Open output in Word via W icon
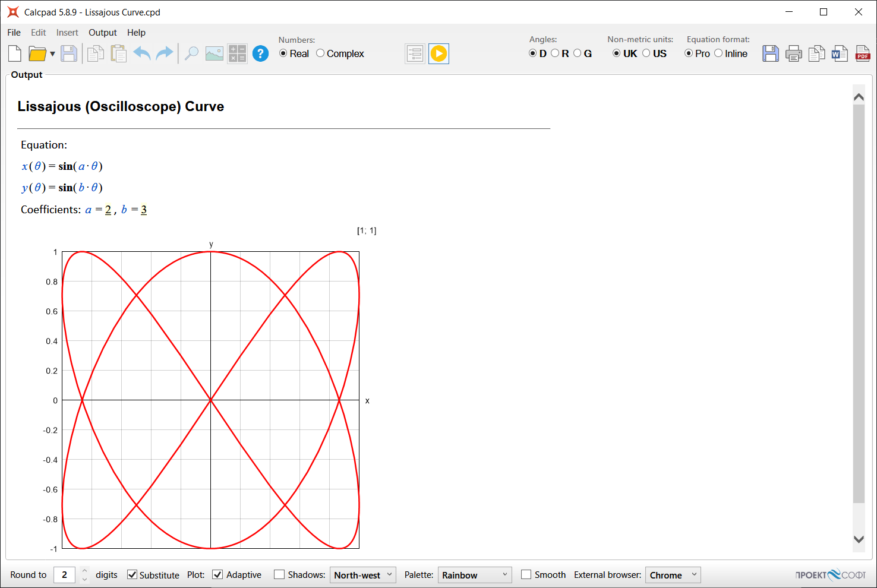The image size is (877, 588). click(x=839, y=54)
